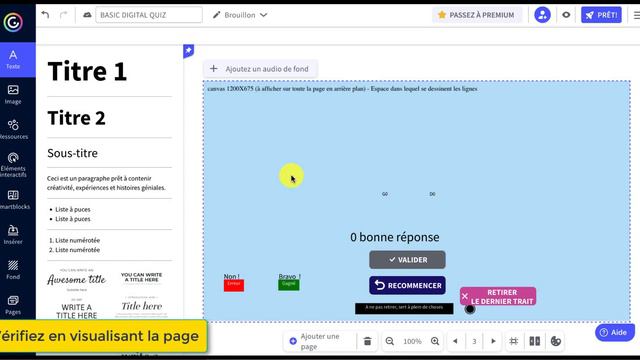Click the 100% zoom level value

pyautogui.click(x=412, y=341)
